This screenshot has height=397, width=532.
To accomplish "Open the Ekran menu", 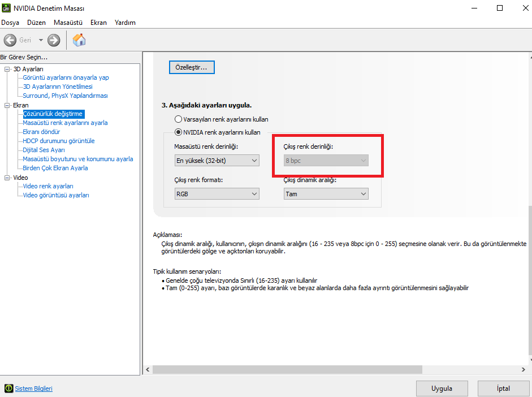I will click(x=98, y=23).
